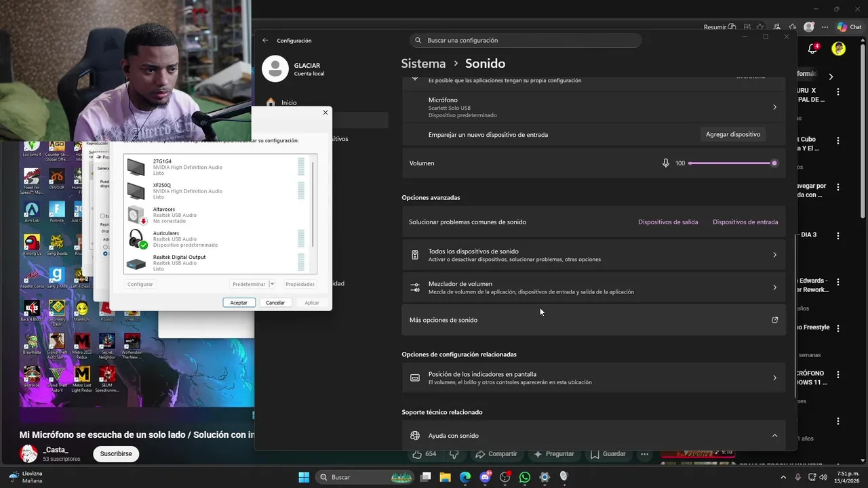Click the Buscar una configuración search field

pos(526,41)
